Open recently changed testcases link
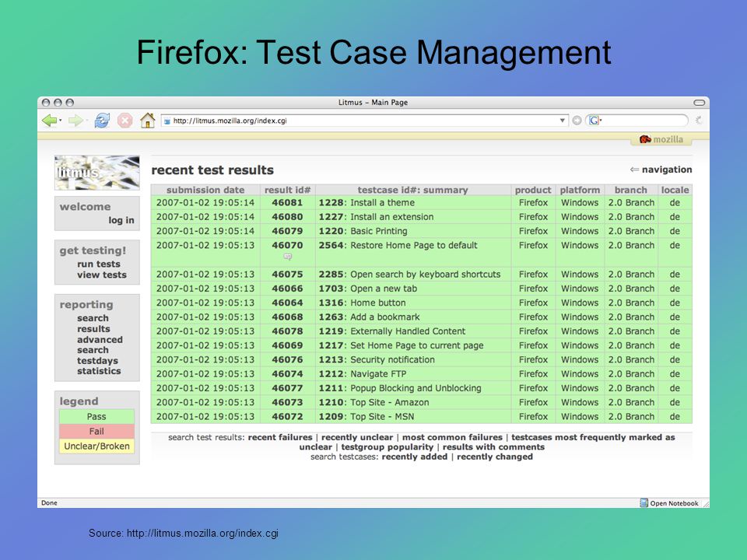Screen dimensions: 747x560 coord(495,457)
